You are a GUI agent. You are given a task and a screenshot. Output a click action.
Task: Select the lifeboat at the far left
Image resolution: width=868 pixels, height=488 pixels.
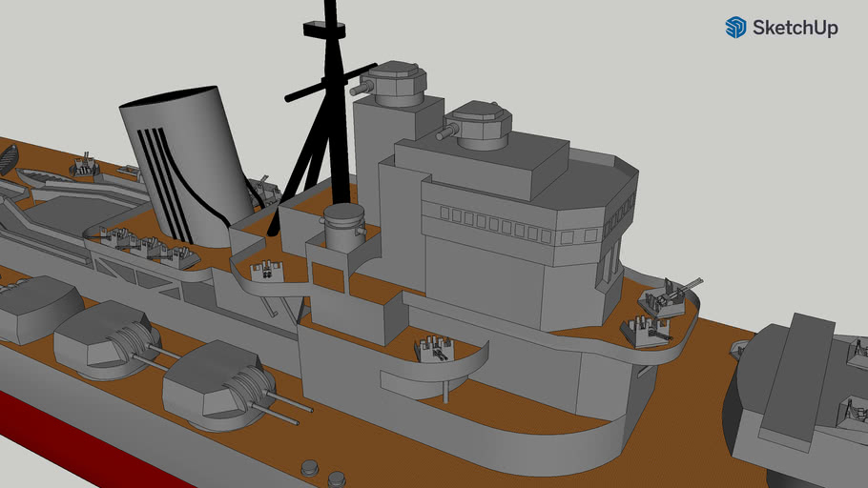8,158
